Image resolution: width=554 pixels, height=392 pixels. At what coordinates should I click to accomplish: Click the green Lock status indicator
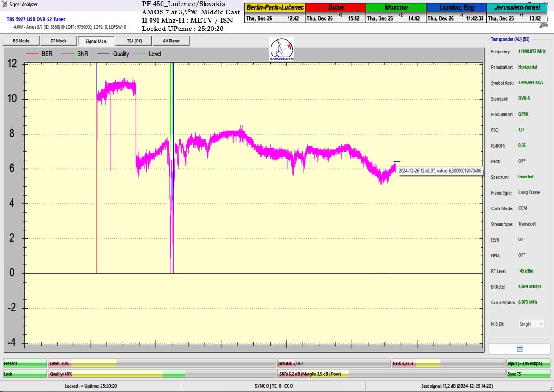[x=25, y=374]
